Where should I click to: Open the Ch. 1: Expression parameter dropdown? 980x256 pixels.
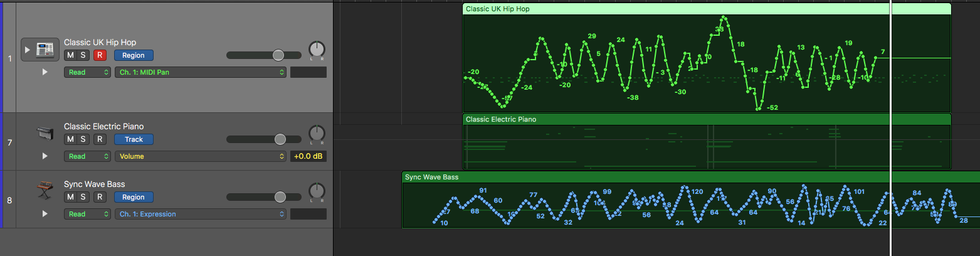tap(200, 214)
